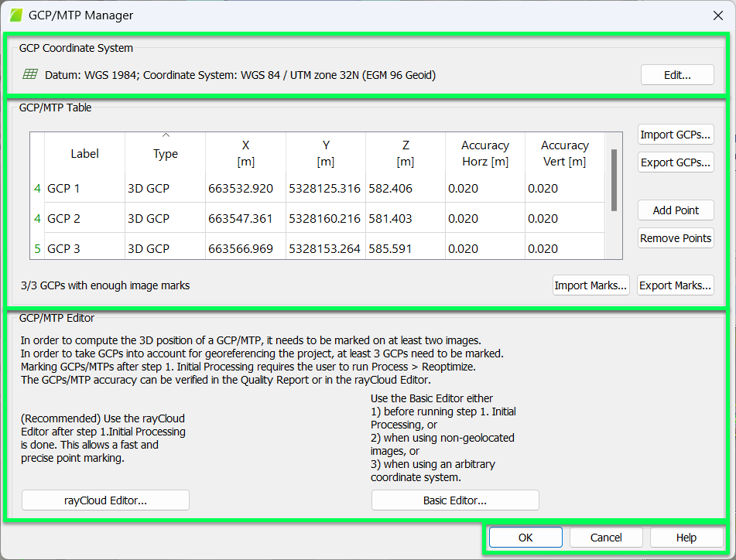Export GCPs to a file
Viewport: 736px width, 560px height.
pyautogui.click(x=675, y=162)
